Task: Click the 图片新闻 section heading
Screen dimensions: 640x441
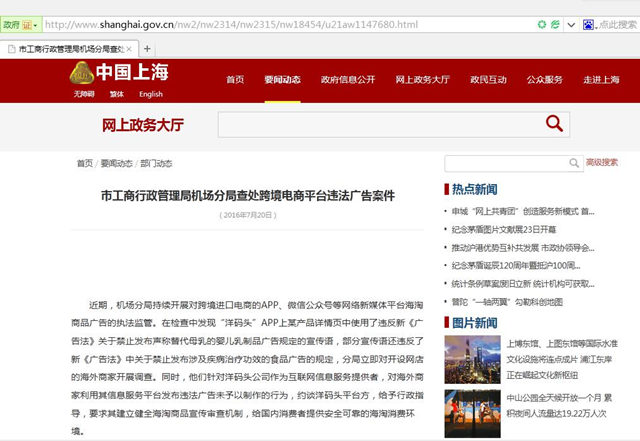Action: click(x=474, y=323)
